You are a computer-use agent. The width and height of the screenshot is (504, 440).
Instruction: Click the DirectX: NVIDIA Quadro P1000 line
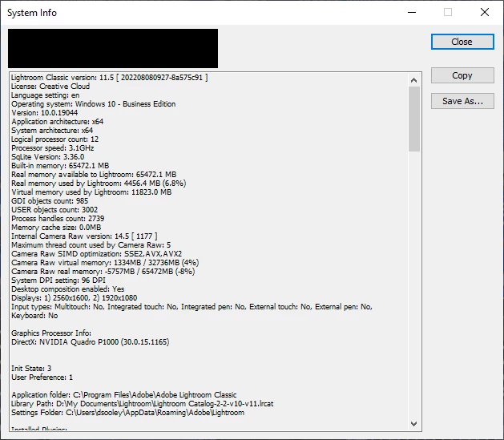coord(91,342)
